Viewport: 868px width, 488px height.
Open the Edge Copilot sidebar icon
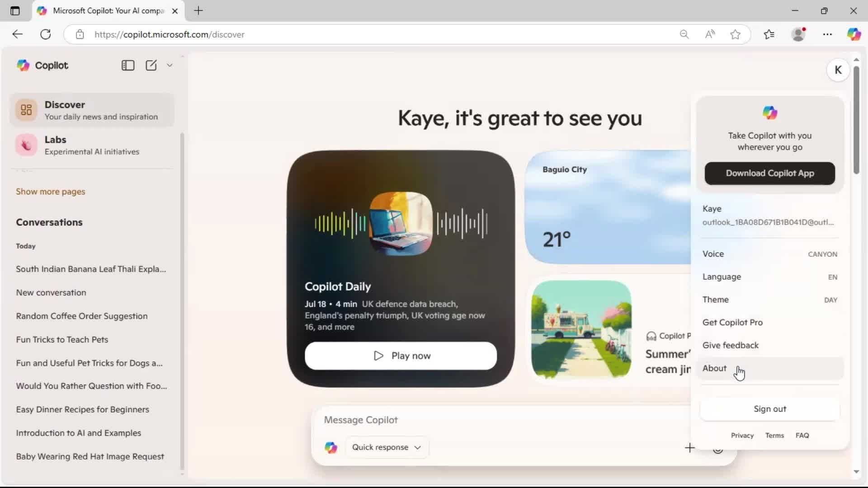click(x=854, y=34)
